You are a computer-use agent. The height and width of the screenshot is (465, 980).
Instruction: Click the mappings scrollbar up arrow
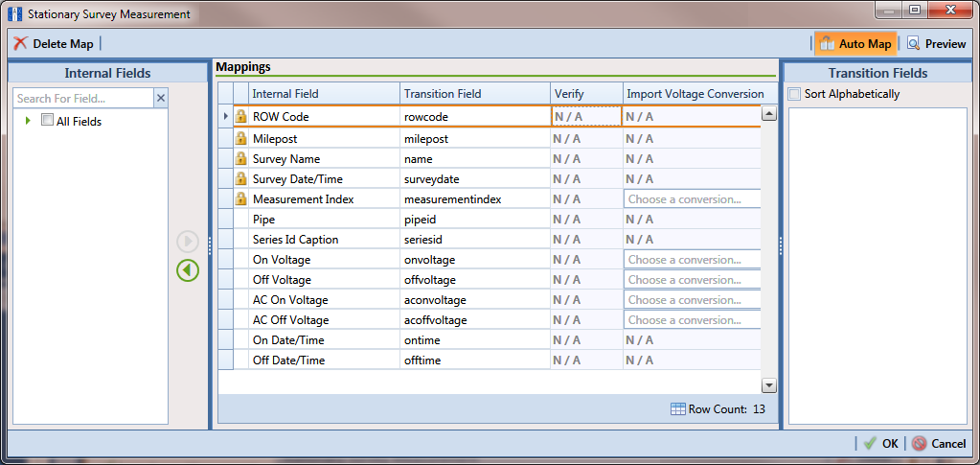pyautogui.click(x=769, y=114)
